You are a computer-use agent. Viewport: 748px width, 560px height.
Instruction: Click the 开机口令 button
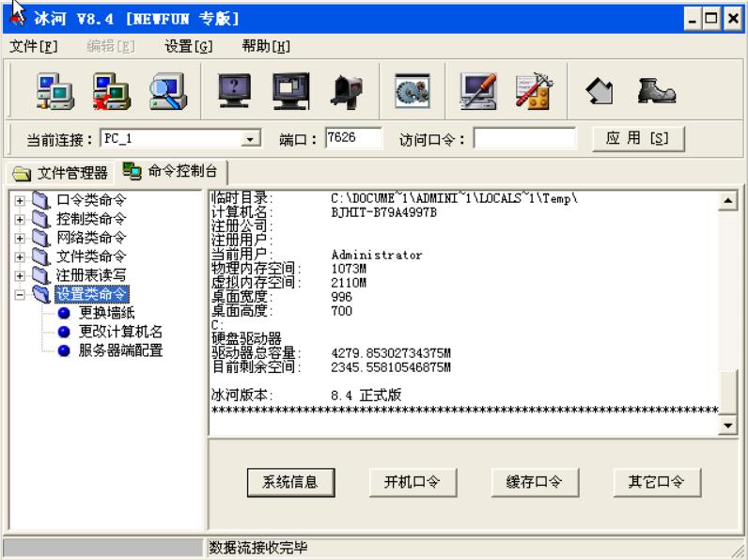413,482
